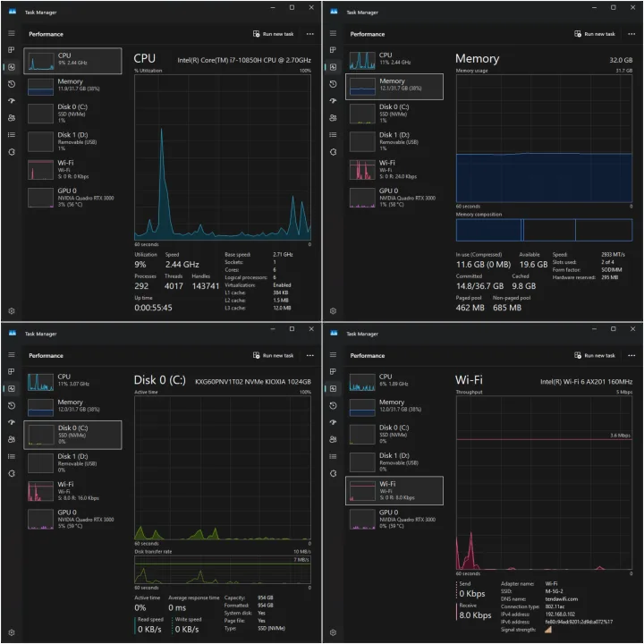The image size is (644, 644).
Task: Open Settings gear in the Wi-Fi window
Action: click(x=333, y=632)
